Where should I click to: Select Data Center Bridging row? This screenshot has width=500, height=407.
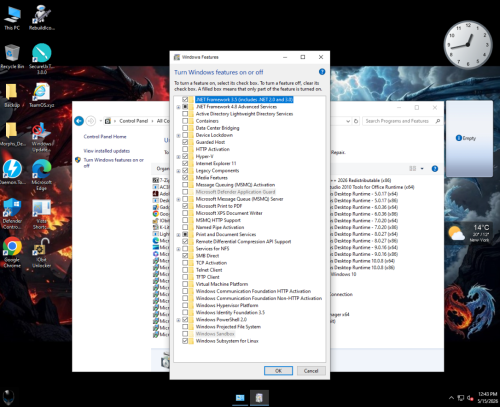tap(217, 128)
